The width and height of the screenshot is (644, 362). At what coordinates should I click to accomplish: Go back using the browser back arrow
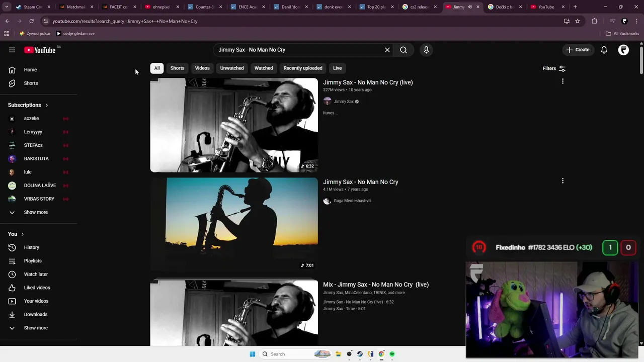[7, 21]
